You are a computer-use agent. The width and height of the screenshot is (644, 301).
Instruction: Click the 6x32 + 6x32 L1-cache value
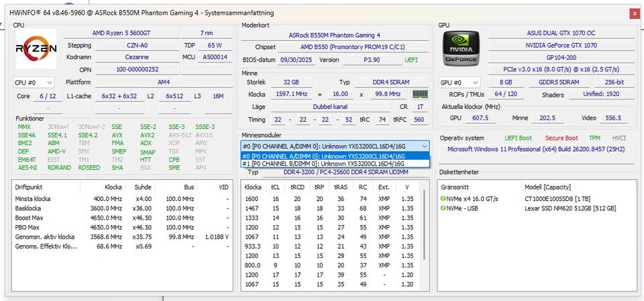coord(119,96)
